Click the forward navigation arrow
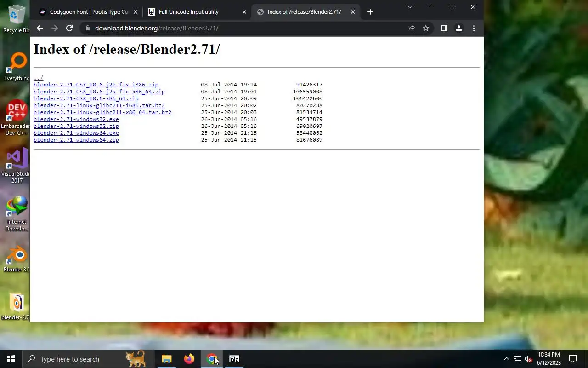 point(55,28)
